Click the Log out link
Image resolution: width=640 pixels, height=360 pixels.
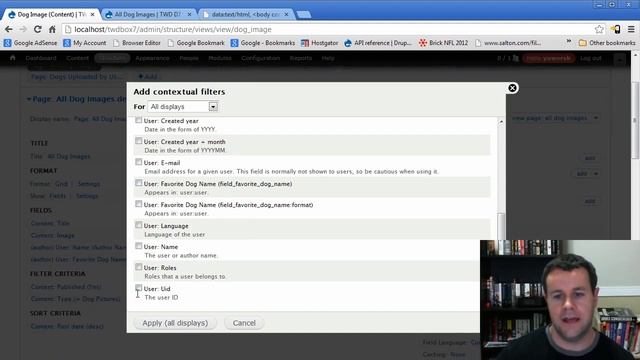pyautogui.click(x=591, y=58)
